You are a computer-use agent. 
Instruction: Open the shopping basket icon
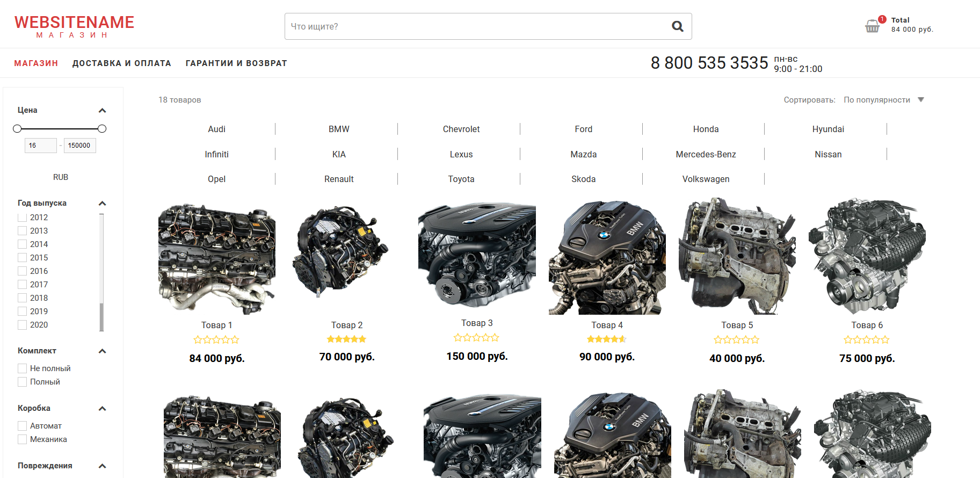click(x=872, y=26)
